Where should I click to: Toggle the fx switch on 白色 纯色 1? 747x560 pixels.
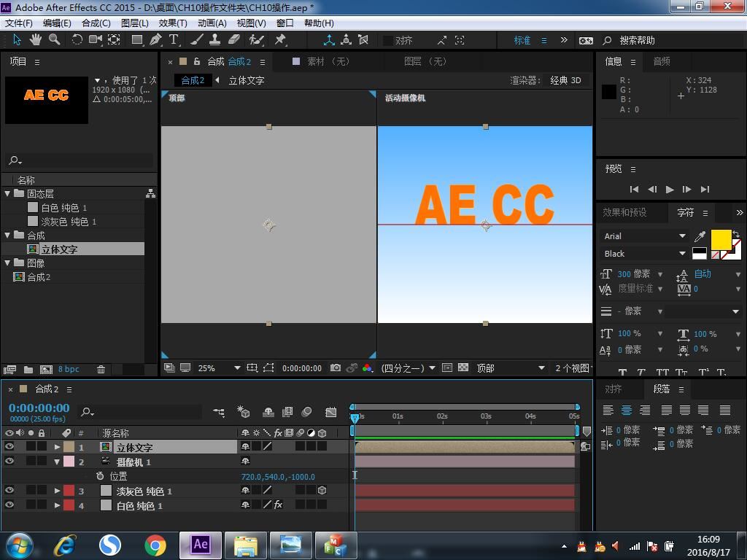pos(278,505)
